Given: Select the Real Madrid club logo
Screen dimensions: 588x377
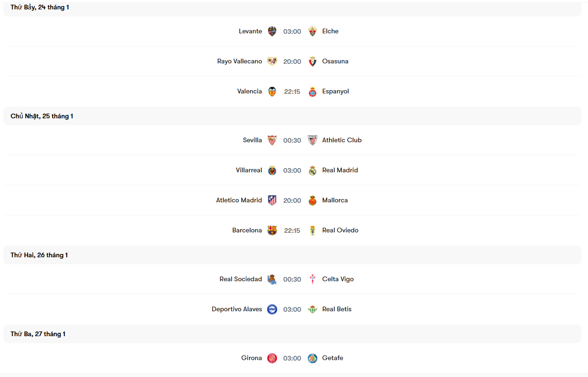Looking at the screenshot, I should pyautogui.click(x=313, y=170).
